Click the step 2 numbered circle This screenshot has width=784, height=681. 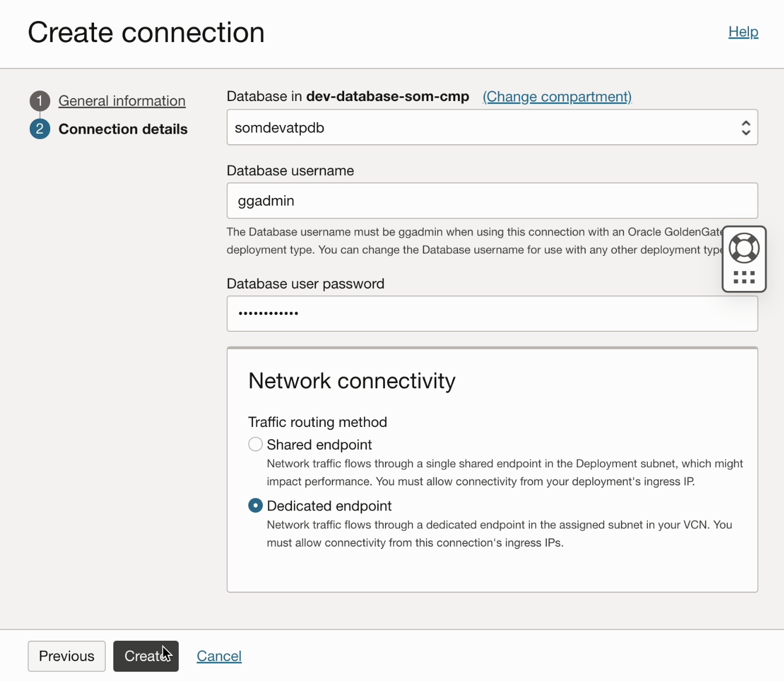pyautogui.click(x=39, y=128)
